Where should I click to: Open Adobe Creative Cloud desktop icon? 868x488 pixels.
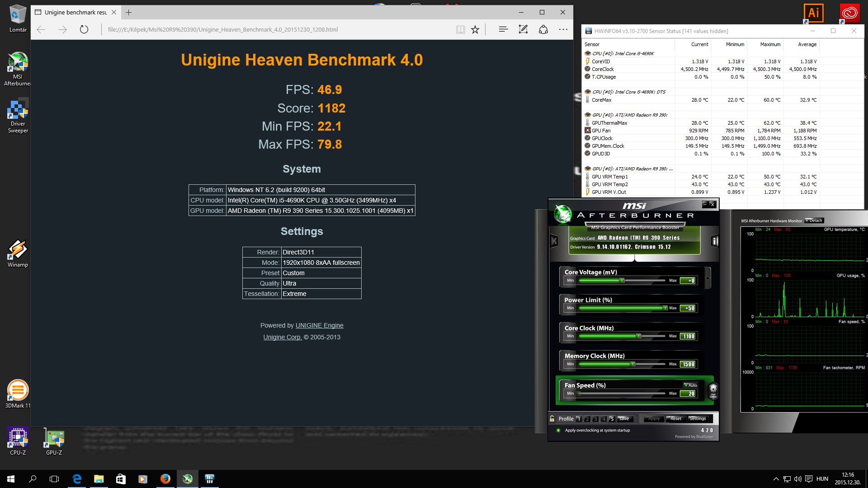(x=849, y=13)
